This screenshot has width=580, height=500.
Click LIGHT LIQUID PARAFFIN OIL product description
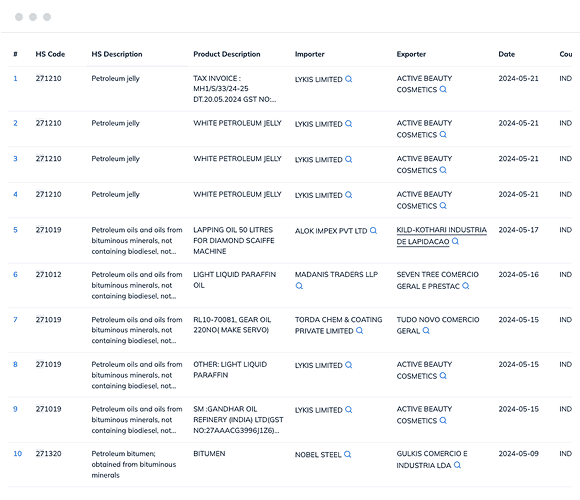[x=235, y=280]
